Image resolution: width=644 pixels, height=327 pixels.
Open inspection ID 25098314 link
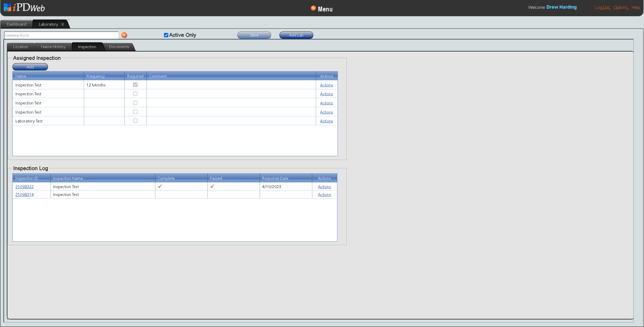coord(24,195)
